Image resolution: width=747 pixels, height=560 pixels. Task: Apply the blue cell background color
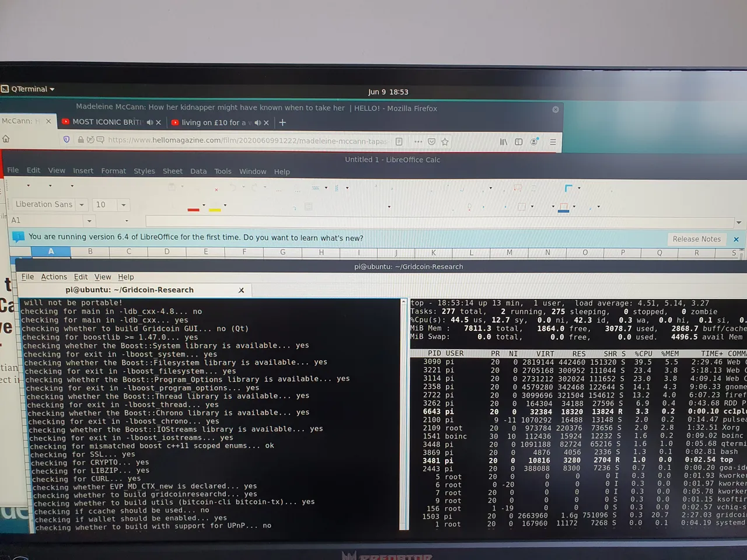[564, 208]
